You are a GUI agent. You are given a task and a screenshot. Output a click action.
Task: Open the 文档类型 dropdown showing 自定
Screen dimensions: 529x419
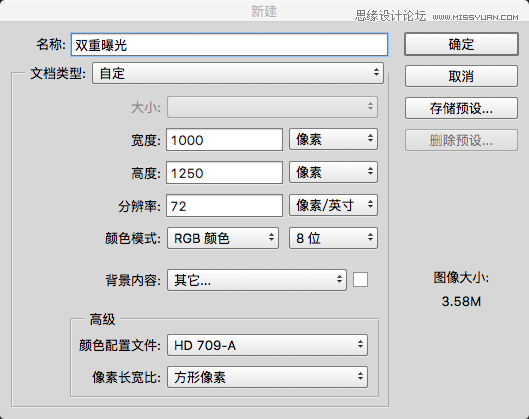238,73
